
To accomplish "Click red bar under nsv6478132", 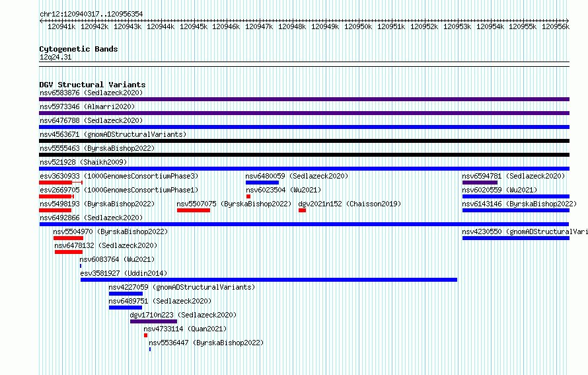I will (x=69, y=252).
